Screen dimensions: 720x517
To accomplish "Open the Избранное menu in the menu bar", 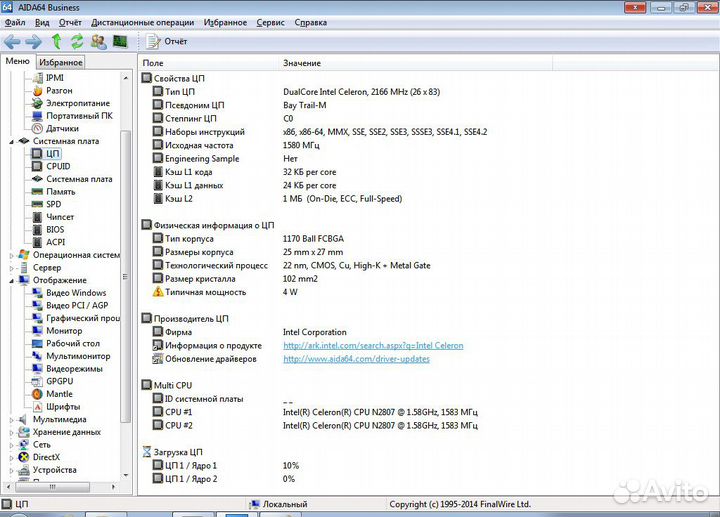I will click(225, 22).
